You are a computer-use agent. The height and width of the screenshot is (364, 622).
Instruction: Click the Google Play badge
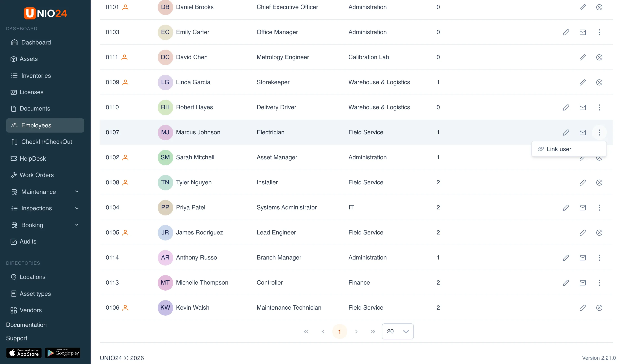tap(63, 353)
